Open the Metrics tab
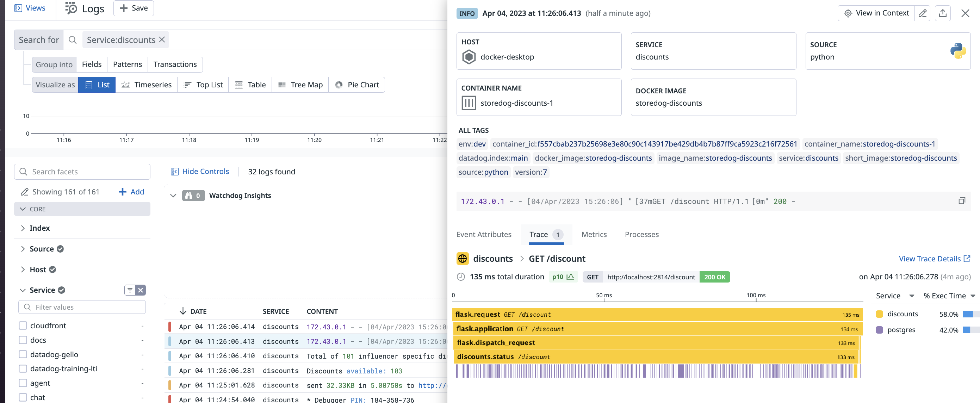The height and width of the screenshot is (403, 980). click(x=594, y=234)
